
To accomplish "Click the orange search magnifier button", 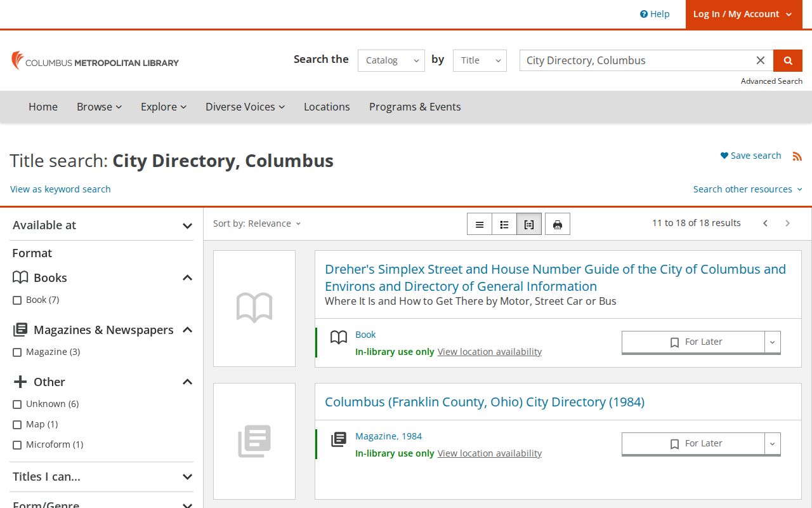I will [x=788, y=60].
